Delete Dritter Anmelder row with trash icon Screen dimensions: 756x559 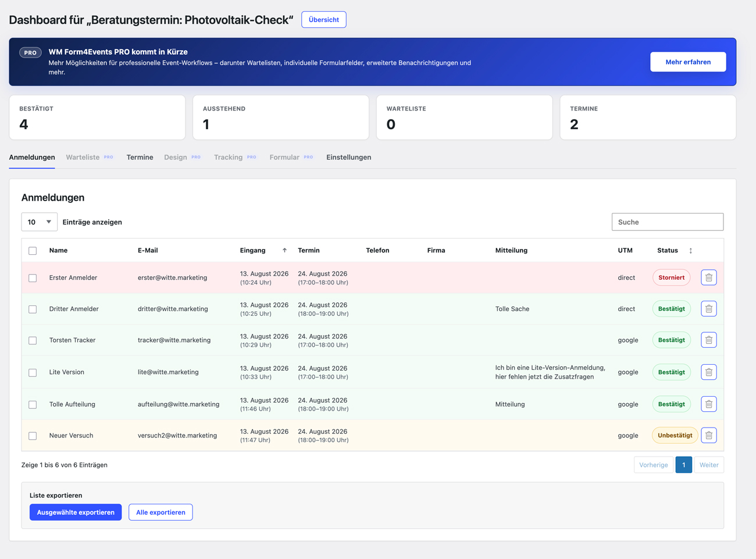click(708, 309)
